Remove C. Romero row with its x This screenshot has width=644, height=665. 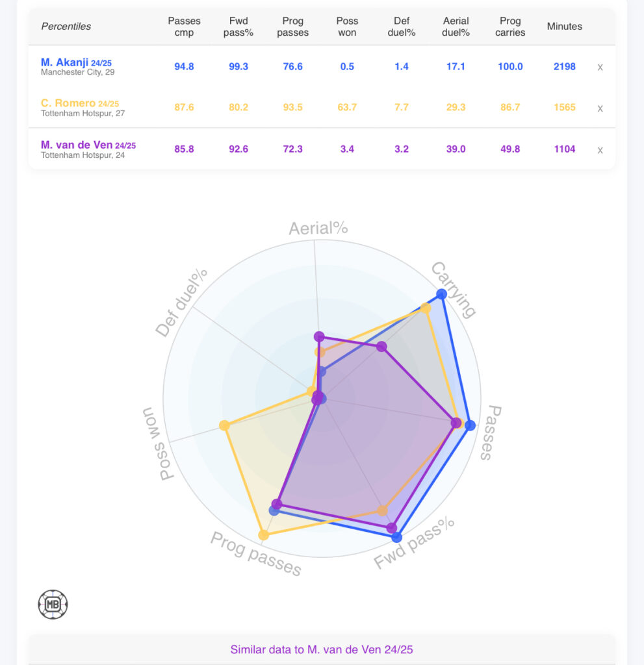[x=600, y=108]
